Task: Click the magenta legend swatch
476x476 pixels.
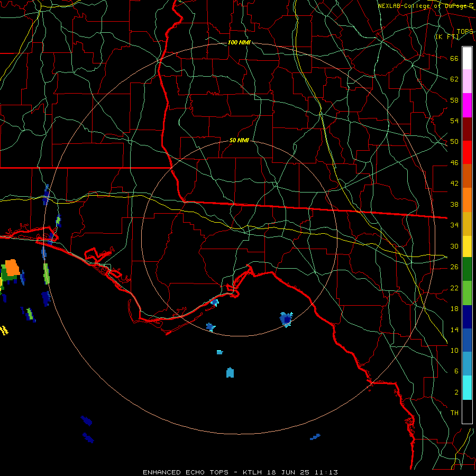Action: 467,105
